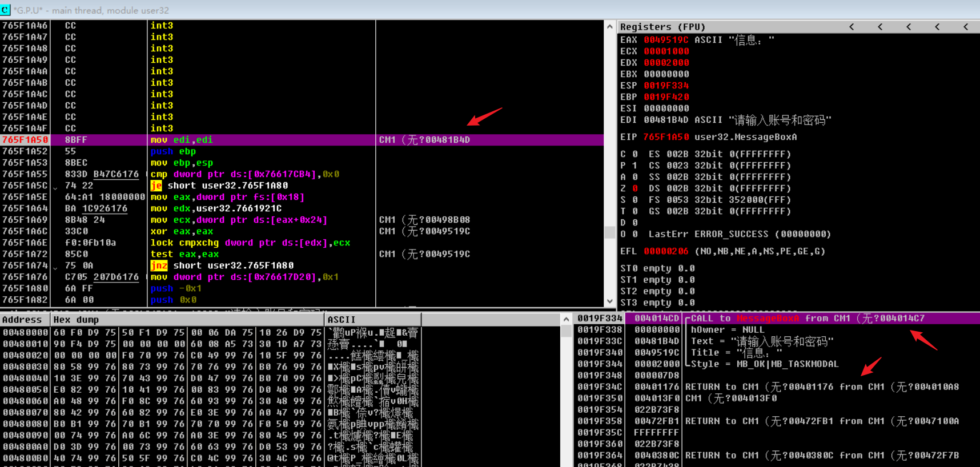The width and height of the screenshot is (980, 467).
Task: Click the OllyDbg app icon in title bar
Action: [6, 10]
